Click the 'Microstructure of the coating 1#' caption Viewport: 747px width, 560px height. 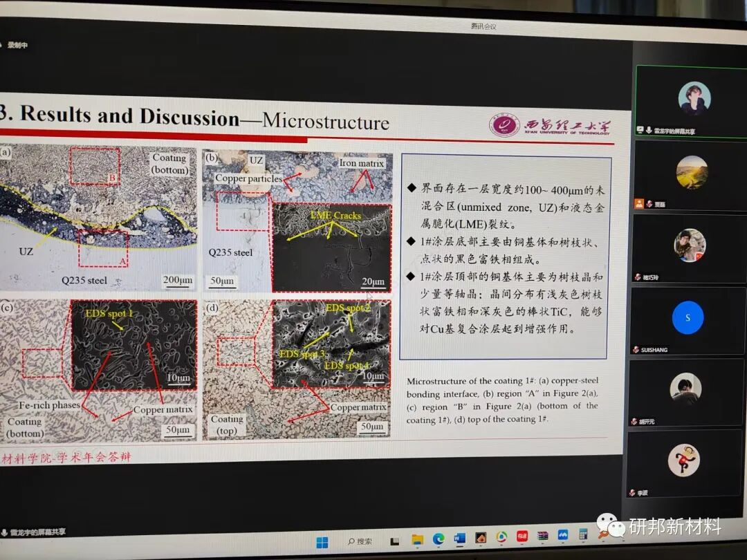[503, 400]
